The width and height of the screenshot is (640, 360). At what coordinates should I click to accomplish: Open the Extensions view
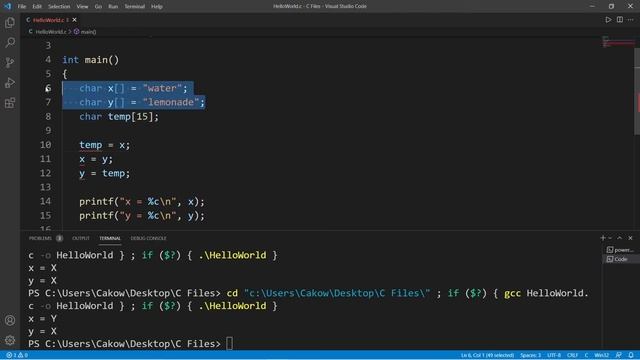tap(10, 102)
